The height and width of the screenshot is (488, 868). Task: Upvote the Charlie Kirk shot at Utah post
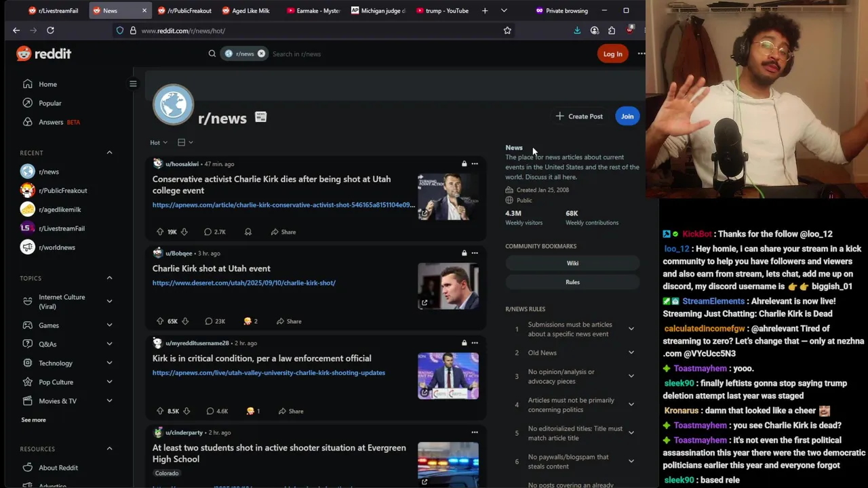tap(160, 321)
